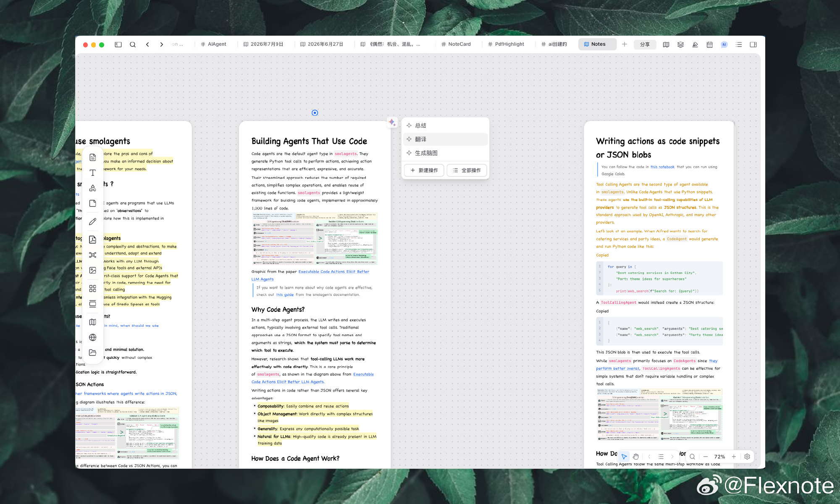Search the canvas with bottom magnifier
The height and width of the screenshot is (504, 840).
coord(692,457)
